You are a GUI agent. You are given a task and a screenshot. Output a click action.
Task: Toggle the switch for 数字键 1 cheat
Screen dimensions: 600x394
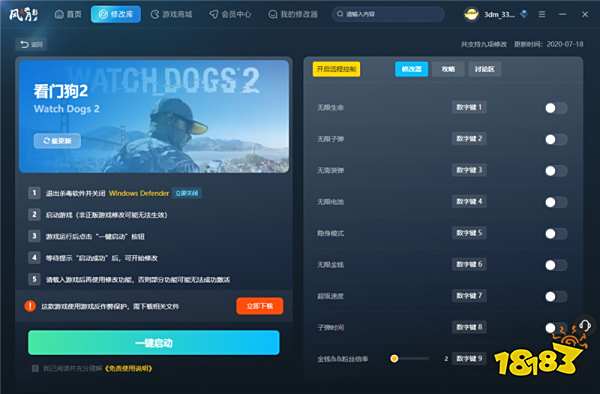(556, 108)
